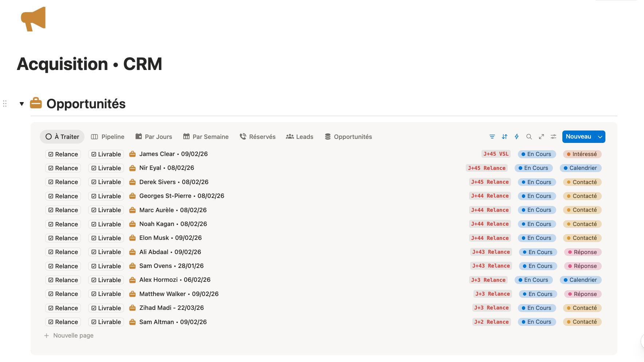
Task: Open database in full page icon
Action: (x=541, y=137)
